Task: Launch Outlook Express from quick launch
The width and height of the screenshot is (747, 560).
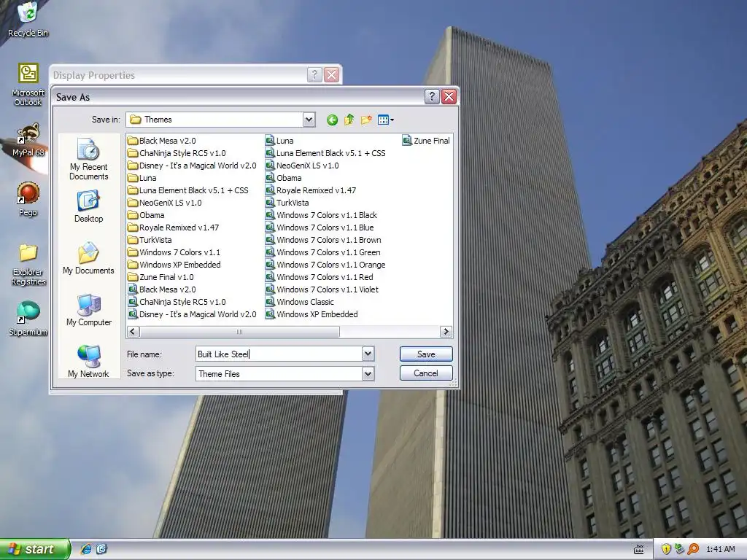Action: tap(101, 549)
